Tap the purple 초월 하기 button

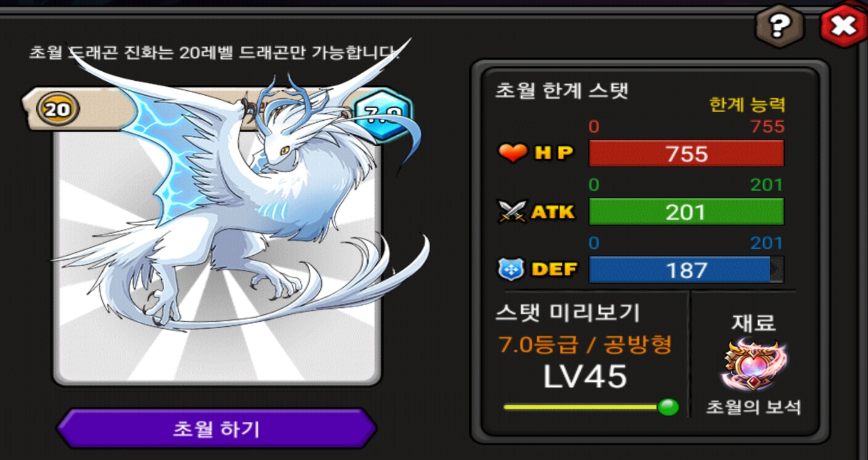pos(216,429)
